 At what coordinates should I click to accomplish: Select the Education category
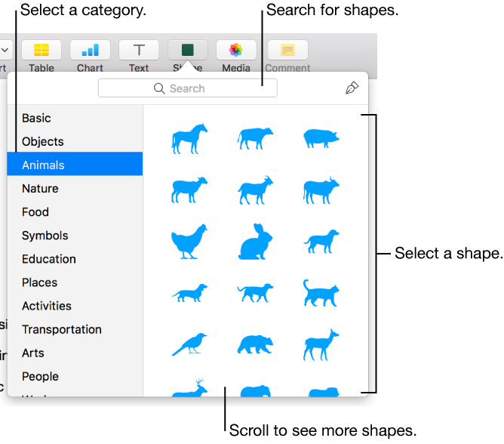coord(75,259)
